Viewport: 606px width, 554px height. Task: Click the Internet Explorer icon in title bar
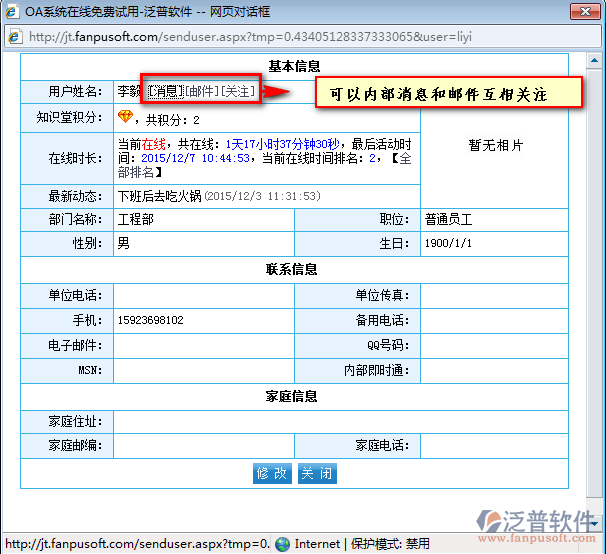12,10
